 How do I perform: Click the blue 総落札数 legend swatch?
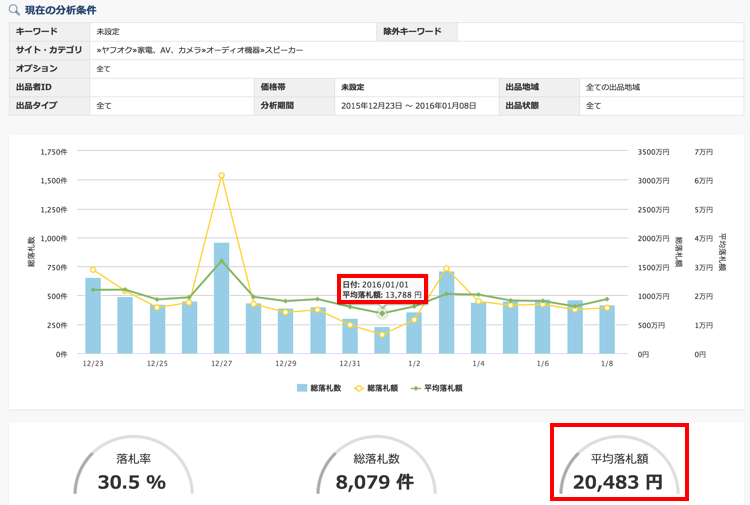coord(302,387)
